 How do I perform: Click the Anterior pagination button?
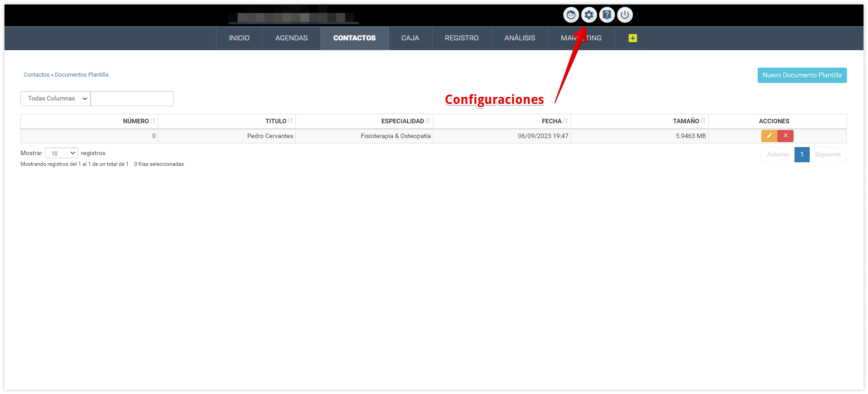pos(777,155)
